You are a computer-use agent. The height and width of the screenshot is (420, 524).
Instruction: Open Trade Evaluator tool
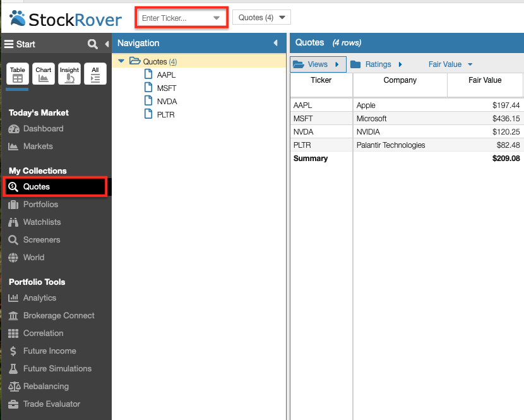point(52,404)
